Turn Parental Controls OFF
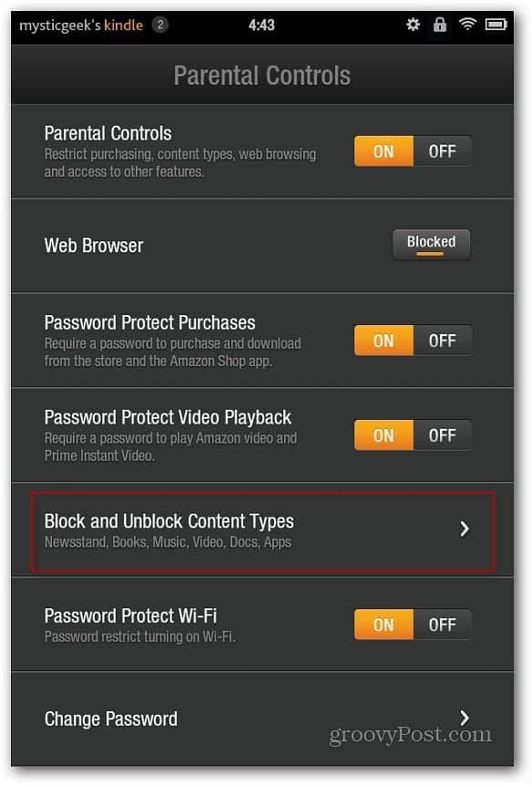Screen dimensions: 532x785 coord(443,150)
